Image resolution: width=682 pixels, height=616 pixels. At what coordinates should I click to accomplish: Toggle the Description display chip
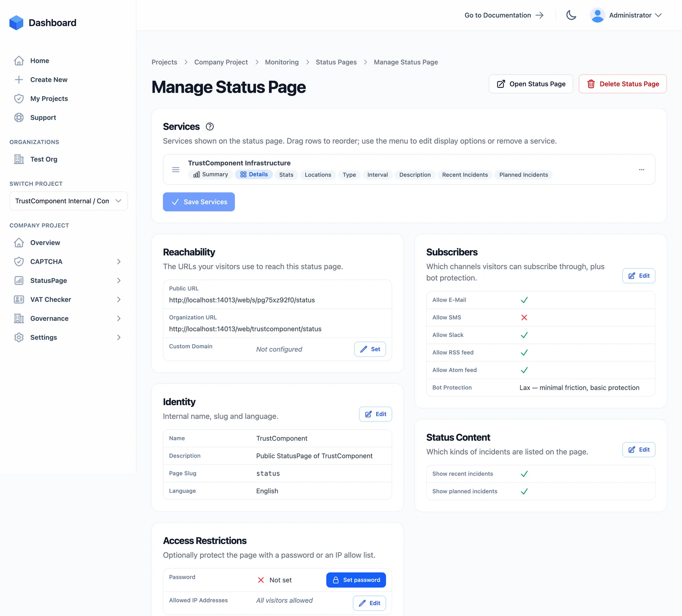[x=415, y=175]
